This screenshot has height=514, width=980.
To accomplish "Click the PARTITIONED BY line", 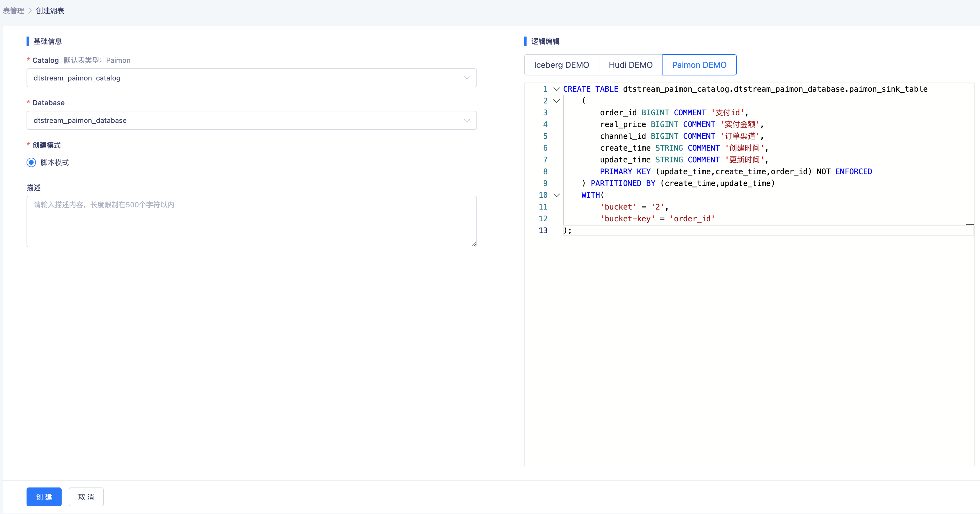I will tap(678, 183).
